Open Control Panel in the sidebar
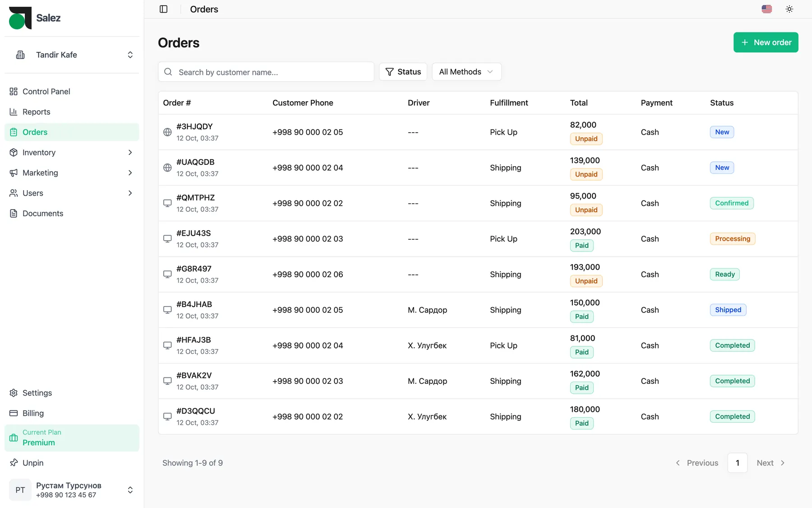 pyautogui.click(x=72, y=91)
